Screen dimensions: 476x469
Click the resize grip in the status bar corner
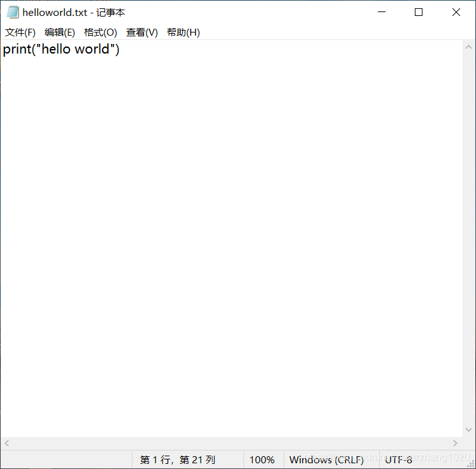pos(471,464)
